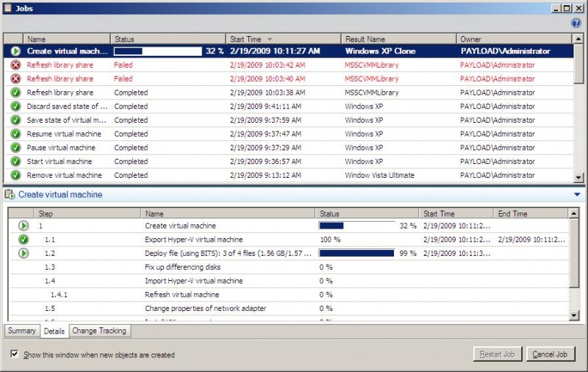Click the red failed icon on first Refresh library share
The image size is (588, 372).
[x=15, y=65]
